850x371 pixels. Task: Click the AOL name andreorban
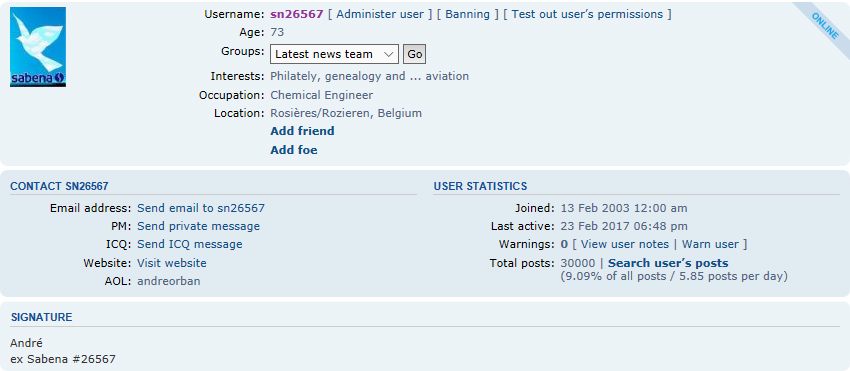(169, 281)
